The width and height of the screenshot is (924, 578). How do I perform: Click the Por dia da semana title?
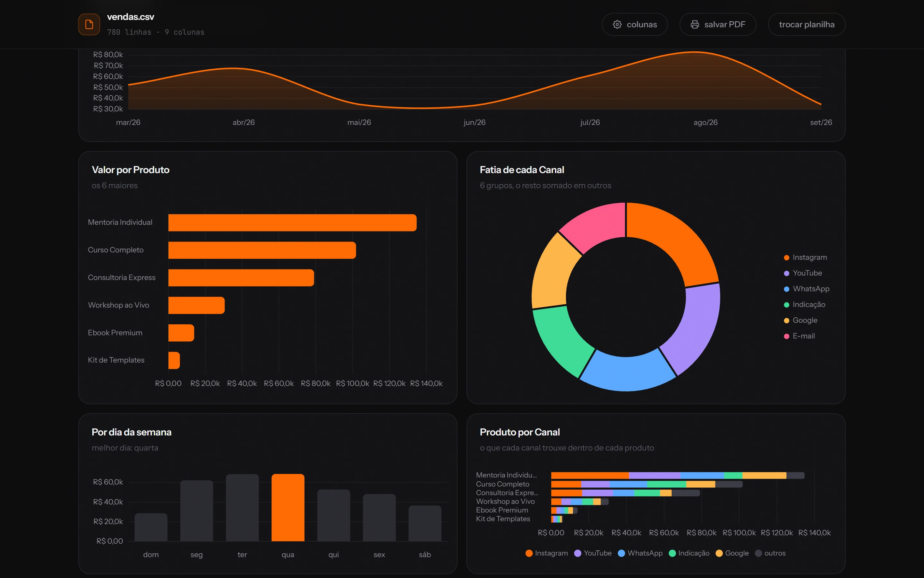[131, 432]
